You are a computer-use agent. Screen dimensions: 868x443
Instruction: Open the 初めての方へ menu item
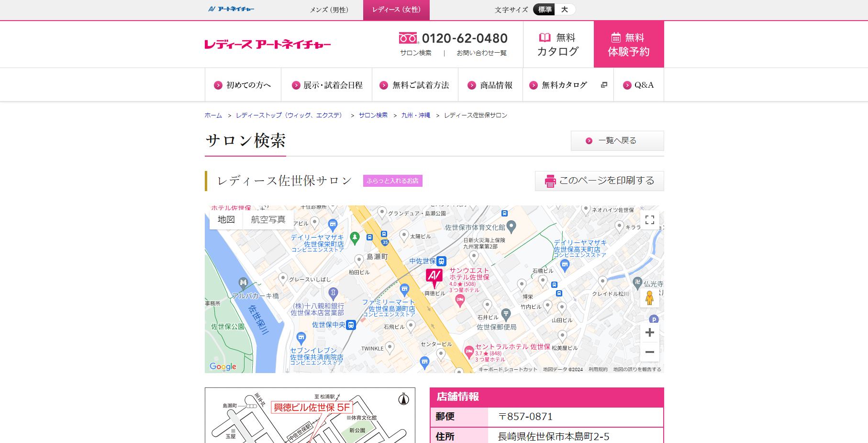(243, 85)
